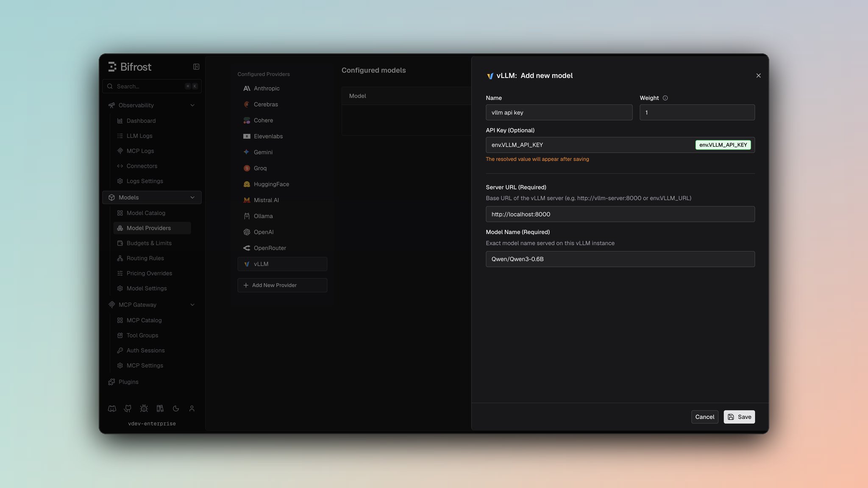868x488 pixels.
Task: Click the HuggingFace provider logo
Action: [x=247, y=184]
